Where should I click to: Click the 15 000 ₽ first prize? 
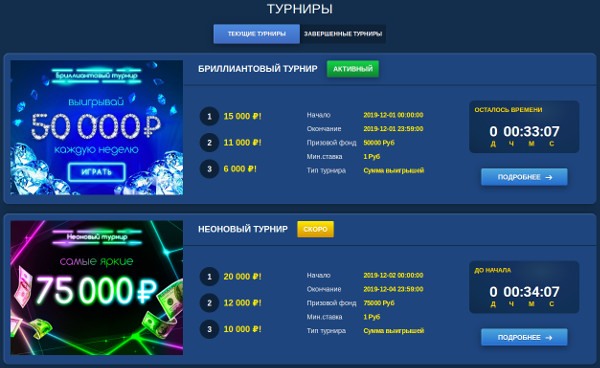coord(242,116)
